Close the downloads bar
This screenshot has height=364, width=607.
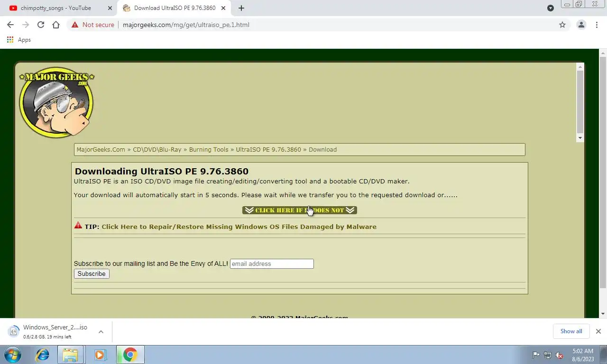pos(598,331)
